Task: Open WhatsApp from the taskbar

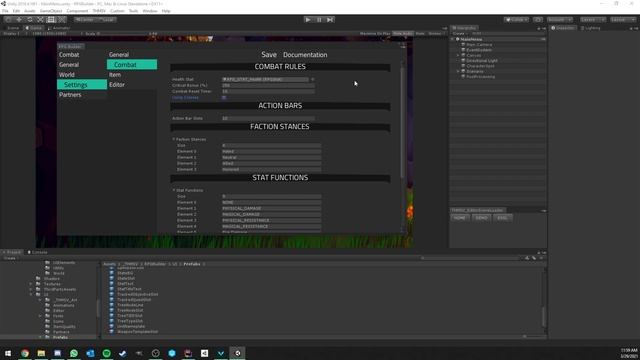Action: [74, 353]
